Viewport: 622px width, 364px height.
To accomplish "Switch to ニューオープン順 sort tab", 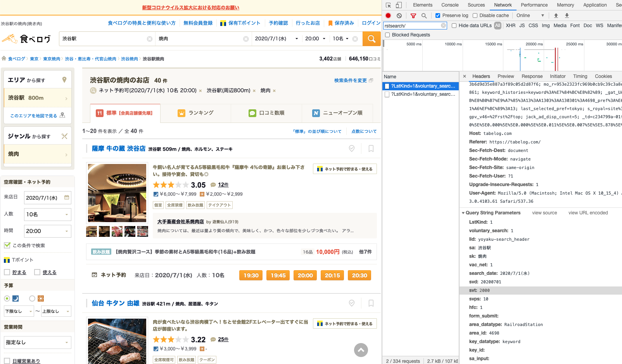I will click(x=337, y=113).
